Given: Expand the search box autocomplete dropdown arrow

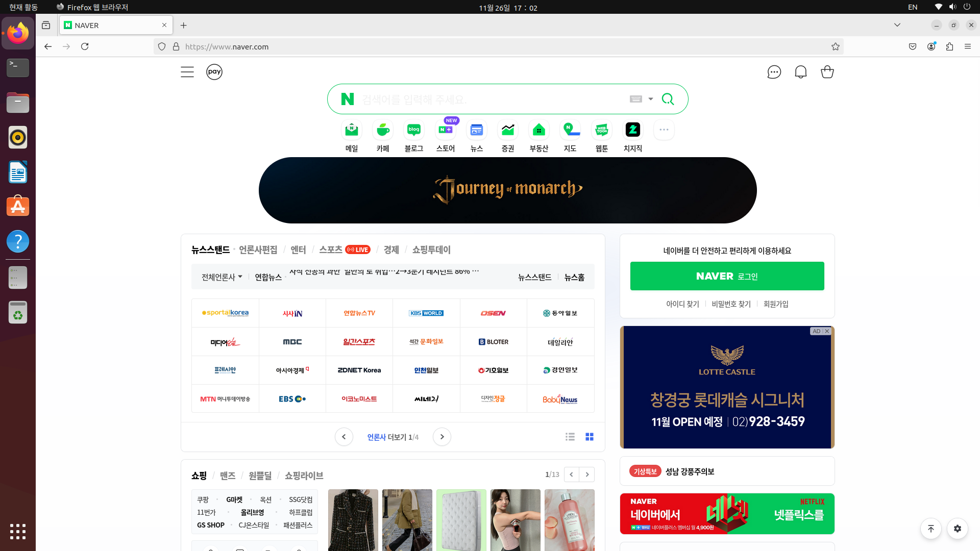Looking at the screenshot, I should pyautogui.click(x=651, y=99).
